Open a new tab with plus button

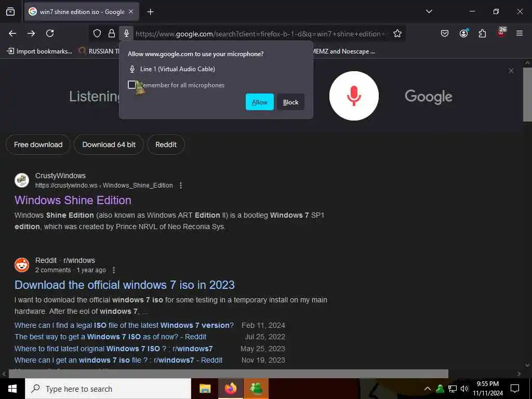[x=150, y=12]
